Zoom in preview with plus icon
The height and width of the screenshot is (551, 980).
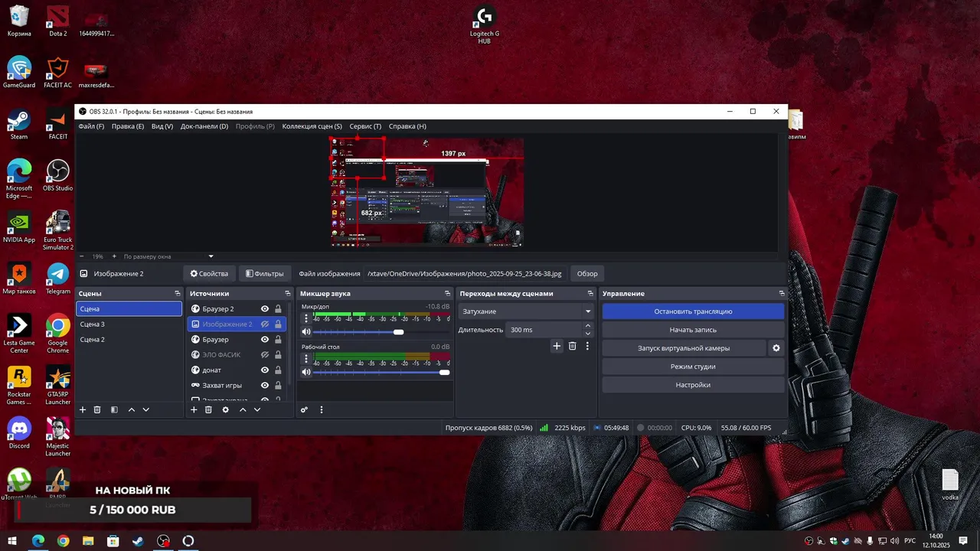tap(114, 256)
